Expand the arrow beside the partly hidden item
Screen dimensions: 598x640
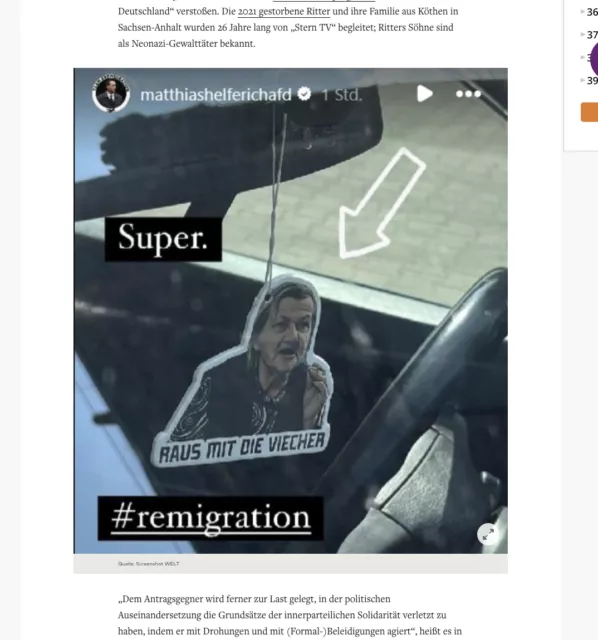(582, 58)
